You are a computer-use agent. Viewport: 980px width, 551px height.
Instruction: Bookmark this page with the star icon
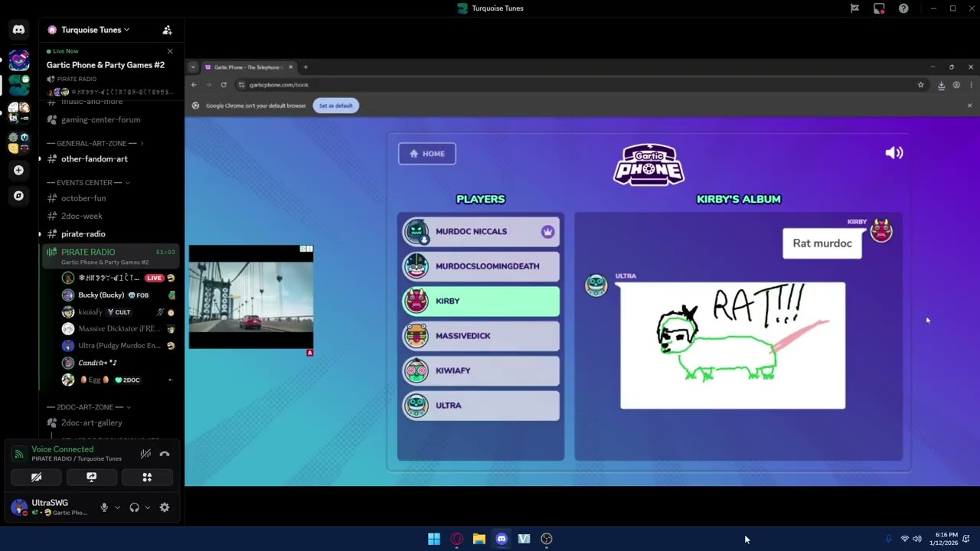[920, 85]
